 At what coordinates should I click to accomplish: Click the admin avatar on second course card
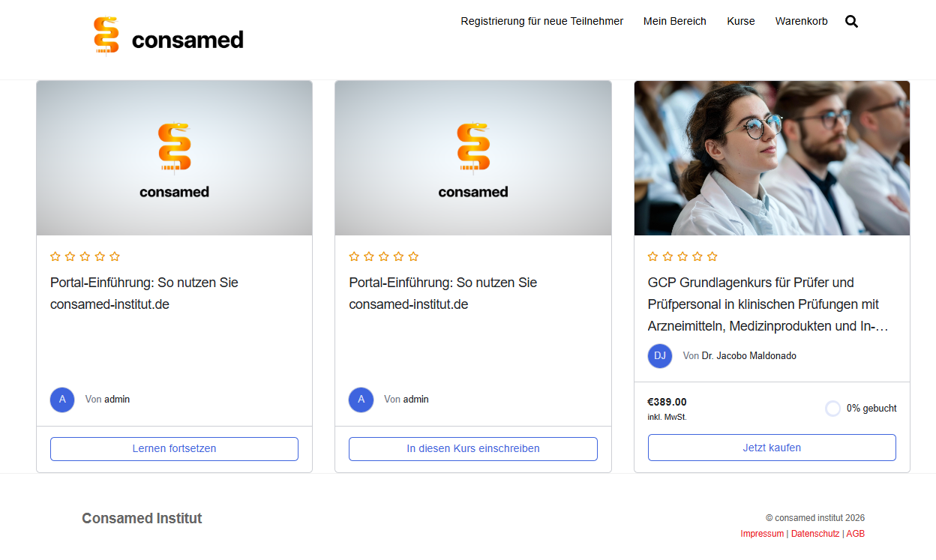(x=361, y=400)
